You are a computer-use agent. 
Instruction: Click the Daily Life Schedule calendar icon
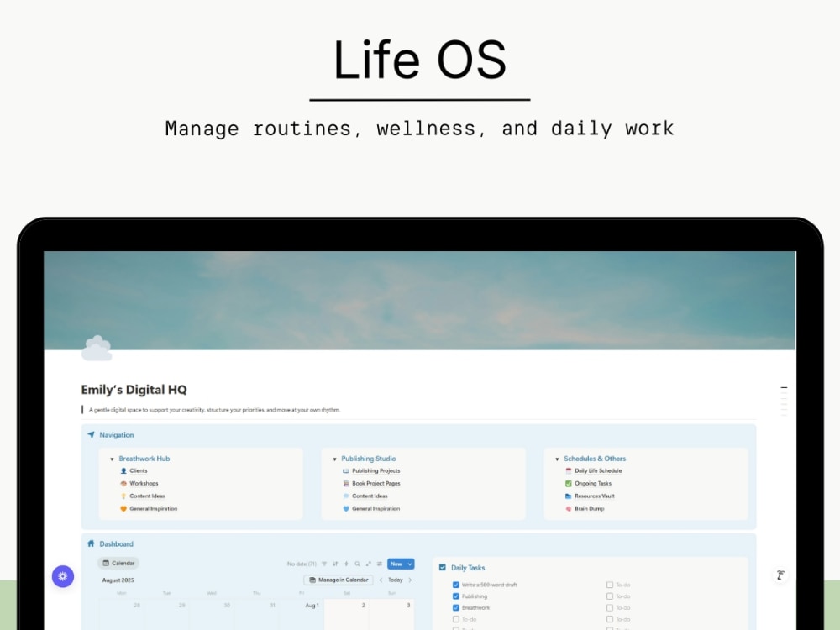[x=569, y=471]
